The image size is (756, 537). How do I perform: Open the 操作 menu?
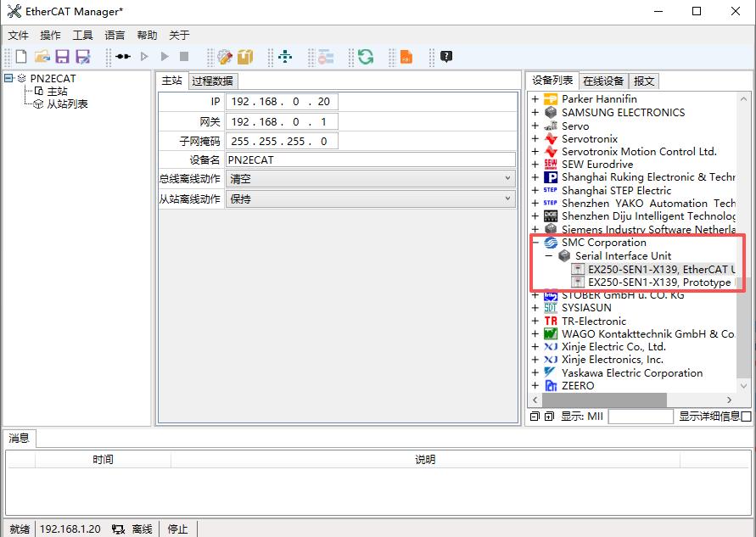[x=51, y=35]
